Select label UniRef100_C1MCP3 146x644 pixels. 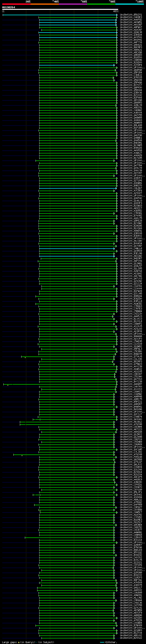[131, 578]
